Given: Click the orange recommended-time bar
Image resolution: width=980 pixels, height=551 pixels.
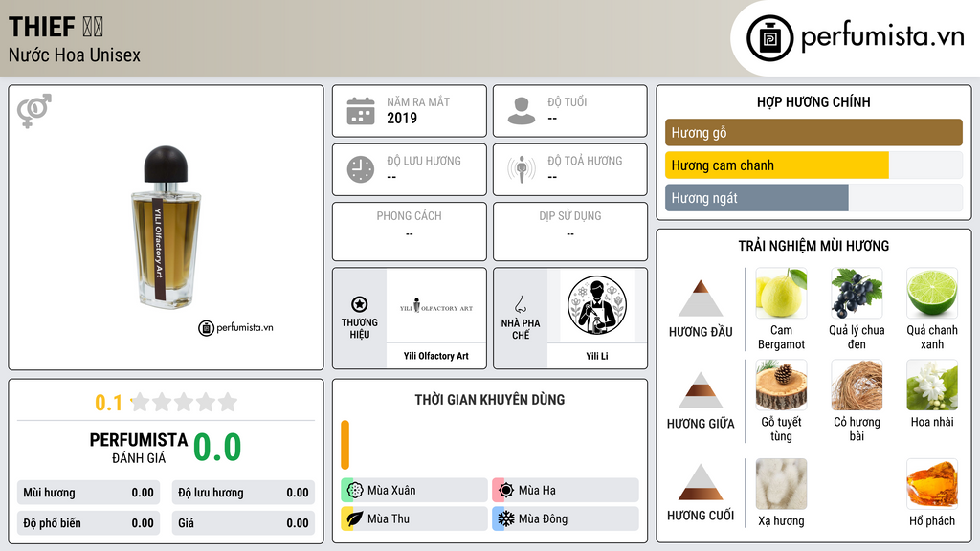Looking at the screenshot, I should [x=345, y=445].
